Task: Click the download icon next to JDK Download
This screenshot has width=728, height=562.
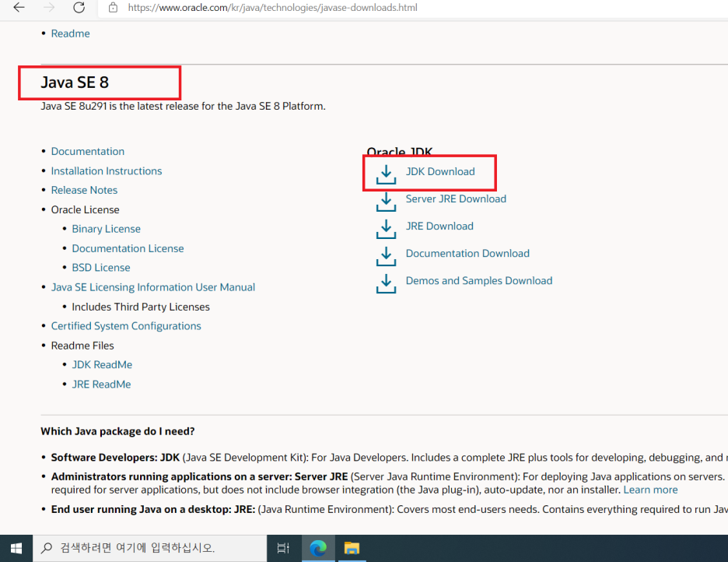Action: (x=386, y=174)
